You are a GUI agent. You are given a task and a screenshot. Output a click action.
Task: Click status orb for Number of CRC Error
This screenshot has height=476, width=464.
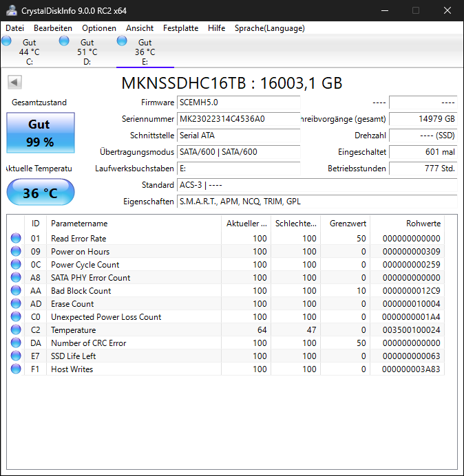click(16, 343)
